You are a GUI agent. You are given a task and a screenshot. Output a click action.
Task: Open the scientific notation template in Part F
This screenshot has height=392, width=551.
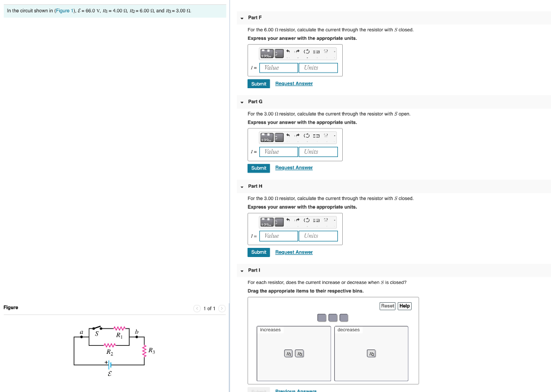(x=266, y=53)
